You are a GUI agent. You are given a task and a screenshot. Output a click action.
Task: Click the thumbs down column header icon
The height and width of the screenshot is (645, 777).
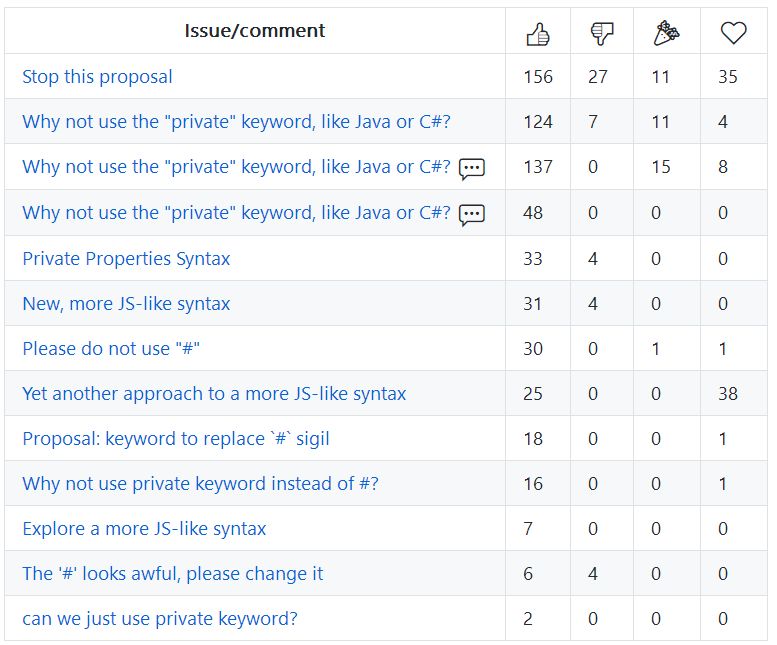602,33
